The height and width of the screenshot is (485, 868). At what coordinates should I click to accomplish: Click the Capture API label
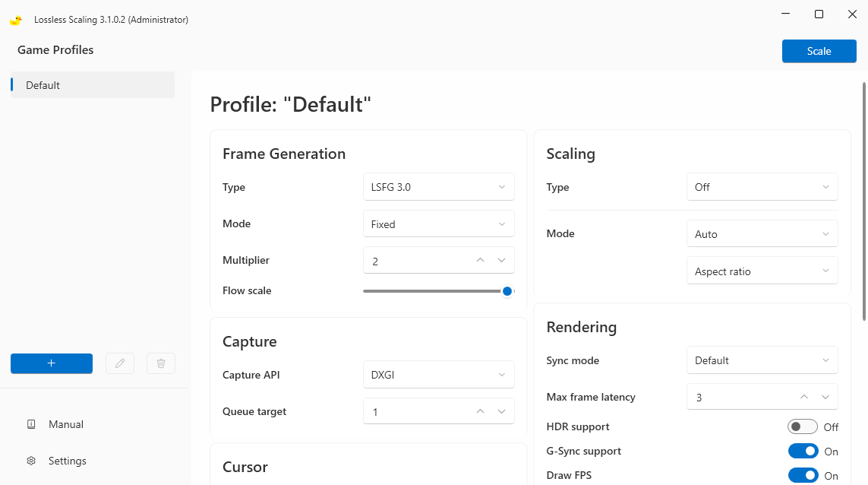click(251, 375)
